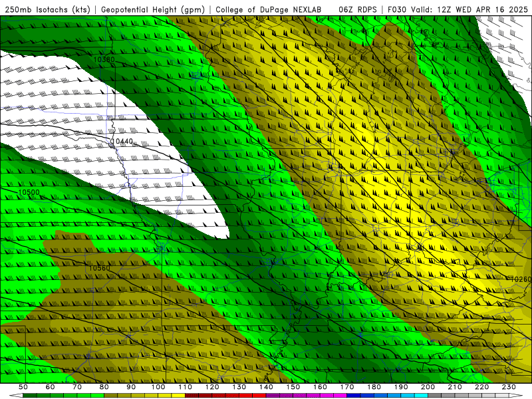
Task: Click the cyan swatch ending at 200
Action: pyautogui.click(x=421, y=396)
